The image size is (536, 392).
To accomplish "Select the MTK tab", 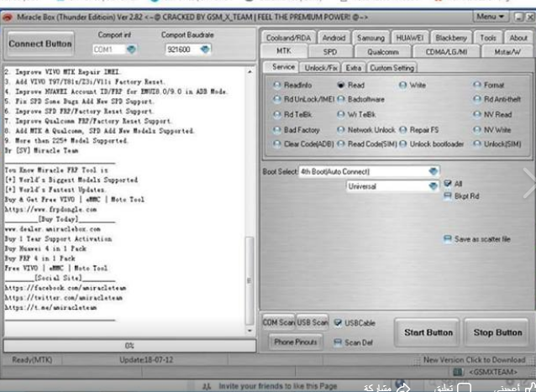I will click(284, 51).
